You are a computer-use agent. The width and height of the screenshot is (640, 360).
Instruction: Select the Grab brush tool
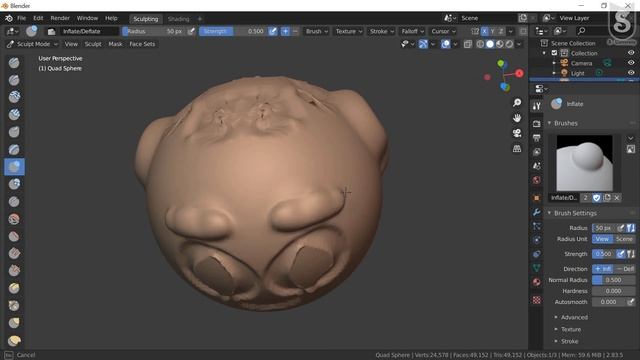(x=14, y=323)
